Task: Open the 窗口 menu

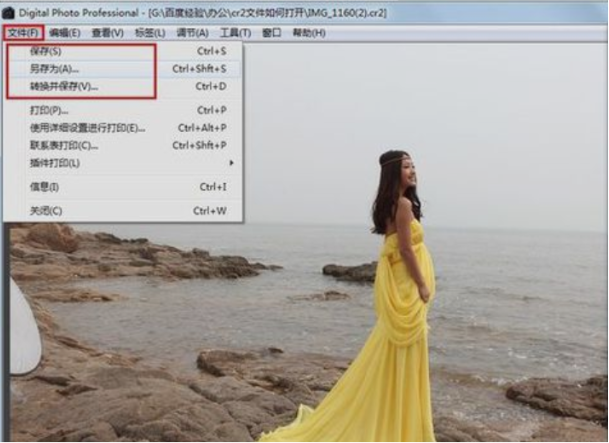Action: pyautogui.click(x=271, y=33)
